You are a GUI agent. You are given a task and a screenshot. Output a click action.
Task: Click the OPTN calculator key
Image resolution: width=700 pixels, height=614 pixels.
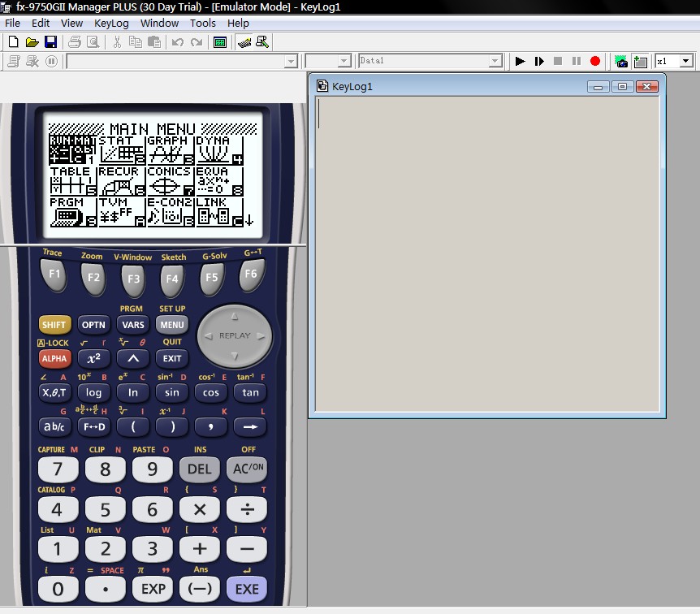(93, 325)
